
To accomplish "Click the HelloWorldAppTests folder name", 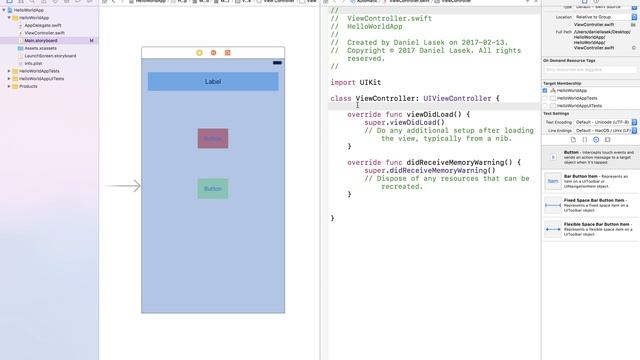I will tap(39, 71).
